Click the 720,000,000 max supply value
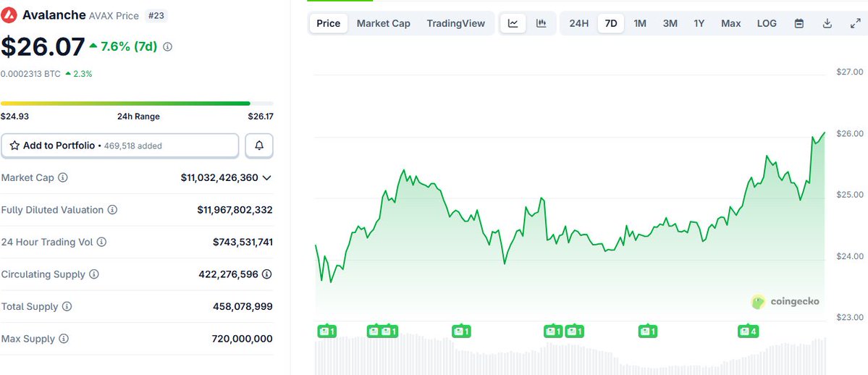868x375 pixels. [x=242, y=339]
